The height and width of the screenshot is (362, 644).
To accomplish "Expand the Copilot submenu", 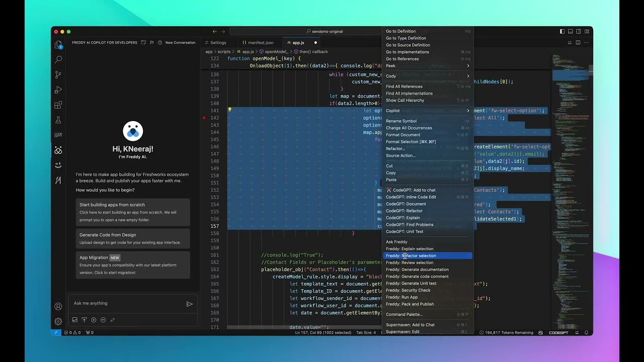I will point(428,111).
